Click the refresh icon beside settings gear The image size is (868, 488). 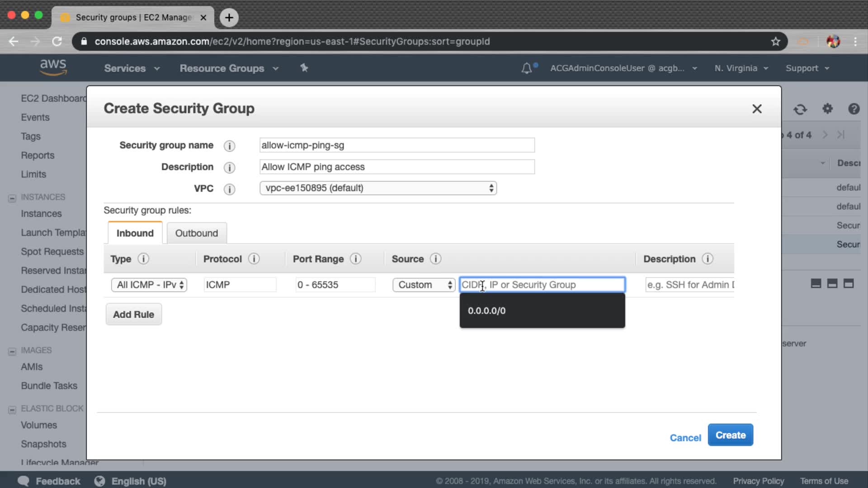coord(800,109)
